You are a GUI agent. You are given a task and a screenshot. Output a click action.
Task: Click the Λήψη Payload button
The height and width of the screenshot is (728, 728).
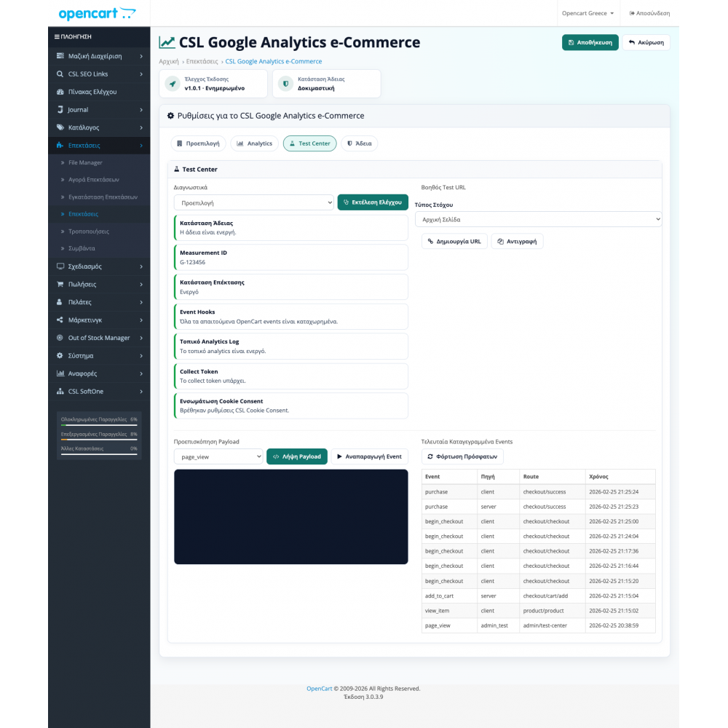(297, 456)
